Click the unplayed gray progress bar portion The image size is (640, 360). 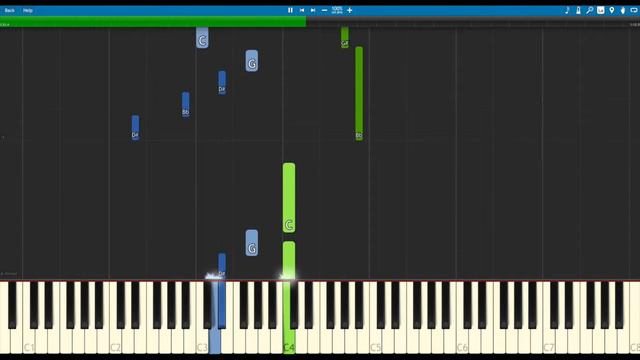[473, 22]
